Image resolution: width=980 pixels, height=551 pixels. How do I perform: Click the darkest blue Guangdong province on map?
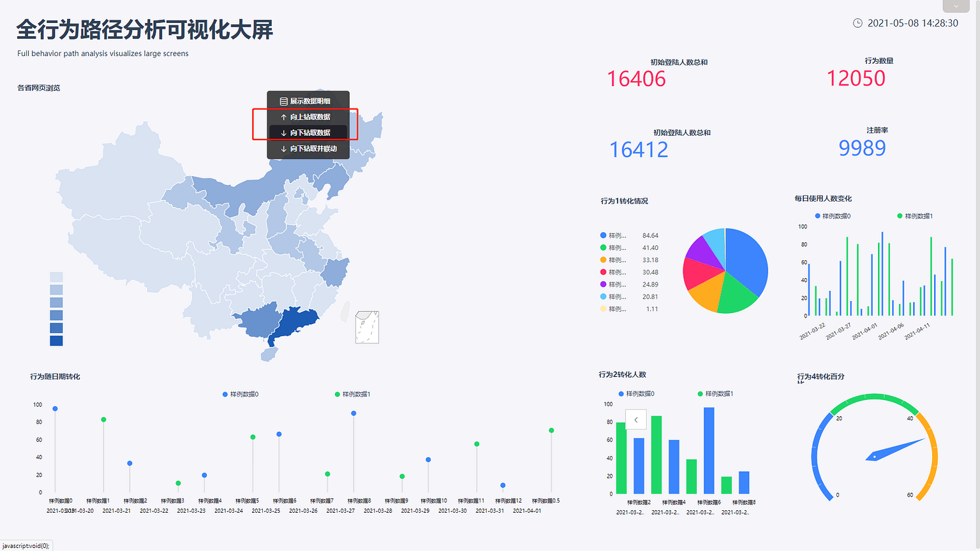[295, 322]
